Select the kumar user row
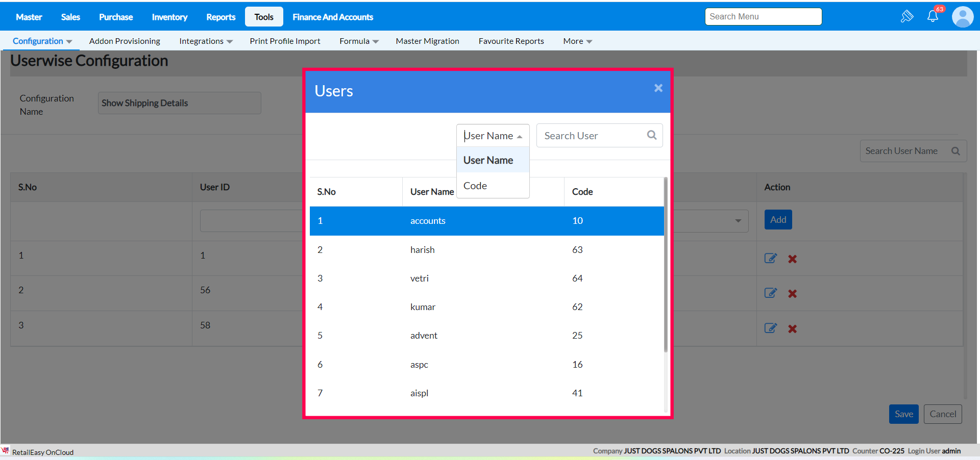The height and width of the screenshot is (460, 980). (x=486, y=306)
